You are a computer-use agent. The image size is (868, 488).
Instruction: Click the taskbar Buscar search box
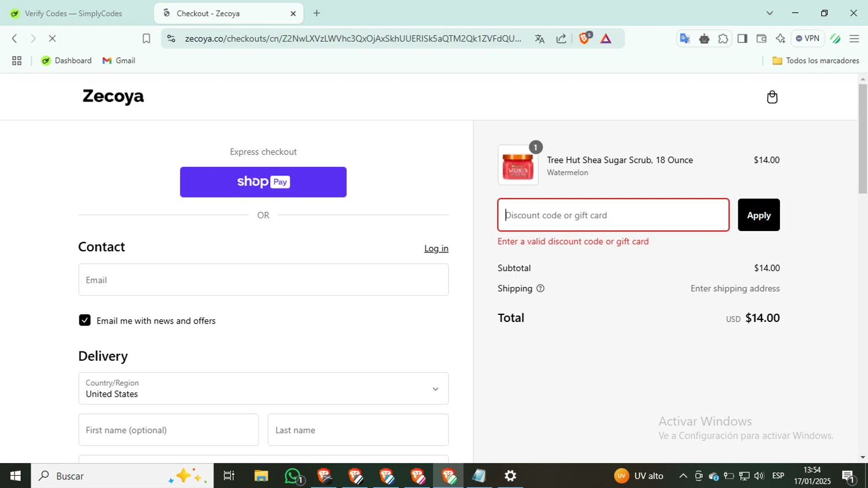click(122, 476)
